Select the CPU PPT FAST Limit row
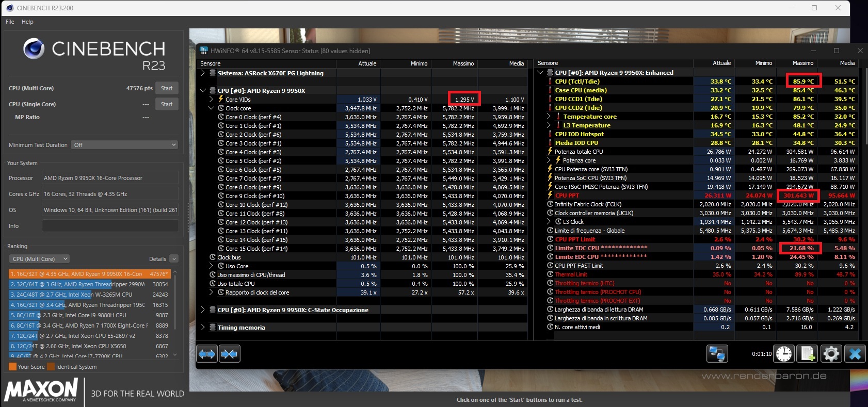Screen dimensions: 868x407 (x=697, y=266)
